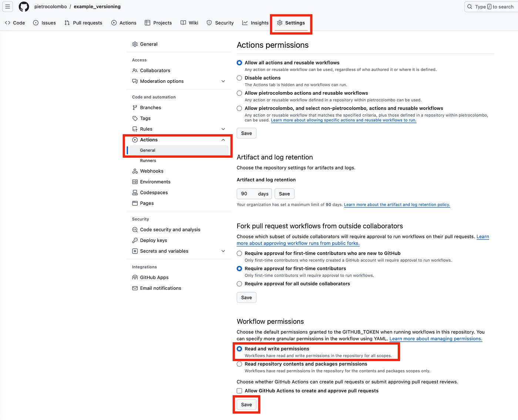
Task: Select Allow pietrocolombo and select non-pietrocolombo option
Action: pyautogui.click(x=239, y=108)
